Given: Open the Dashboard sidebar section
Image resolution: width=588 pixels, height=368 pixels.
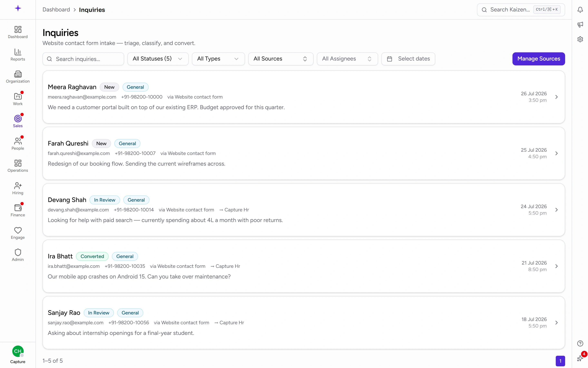Looking at the screenshot, I should (18, 32).
